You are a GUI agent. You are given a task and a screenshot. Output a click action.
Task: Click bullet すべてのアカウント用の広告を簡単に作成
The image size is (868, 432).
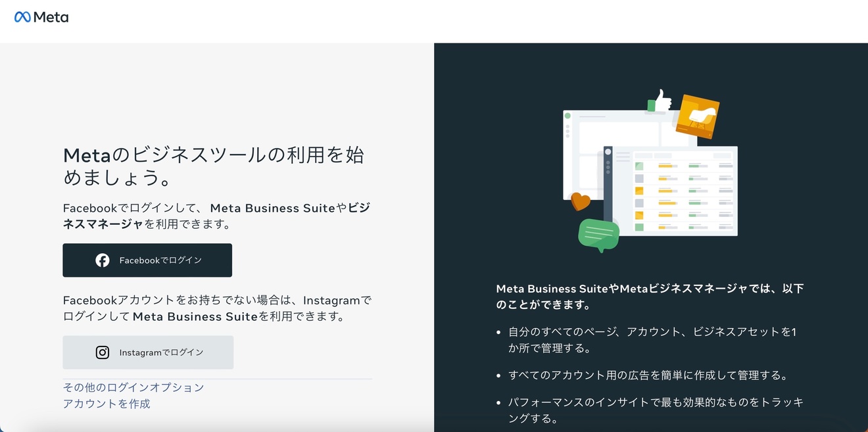click(648, 375)
